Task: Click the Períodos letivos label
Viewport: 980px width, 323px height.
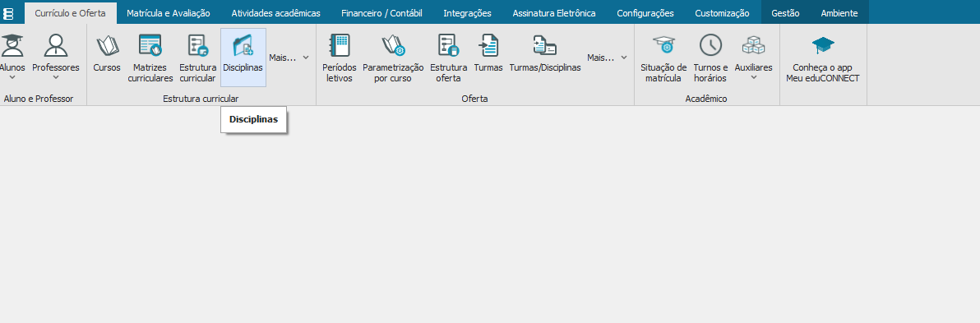Action: (x=340, y=73)
